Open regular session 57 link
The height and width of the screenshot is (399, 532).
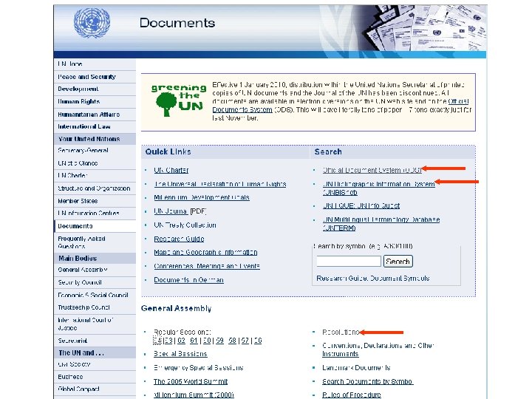click(245, 341)
